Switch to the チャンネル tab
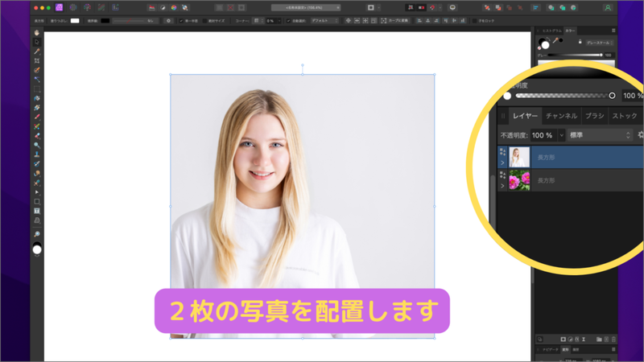Viewport: 644px width, 362px height. pos(561,116)
